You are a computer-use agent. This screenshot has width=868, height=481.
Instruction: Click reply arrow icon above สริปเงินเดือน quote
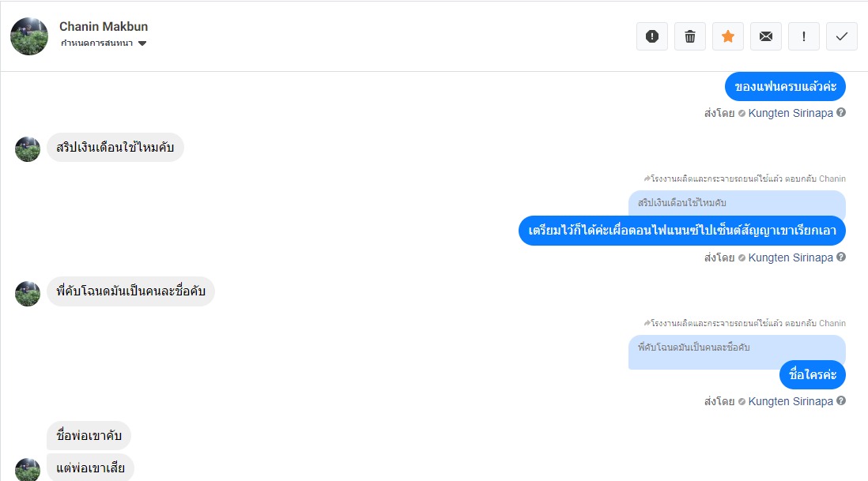tap(647, 179)
